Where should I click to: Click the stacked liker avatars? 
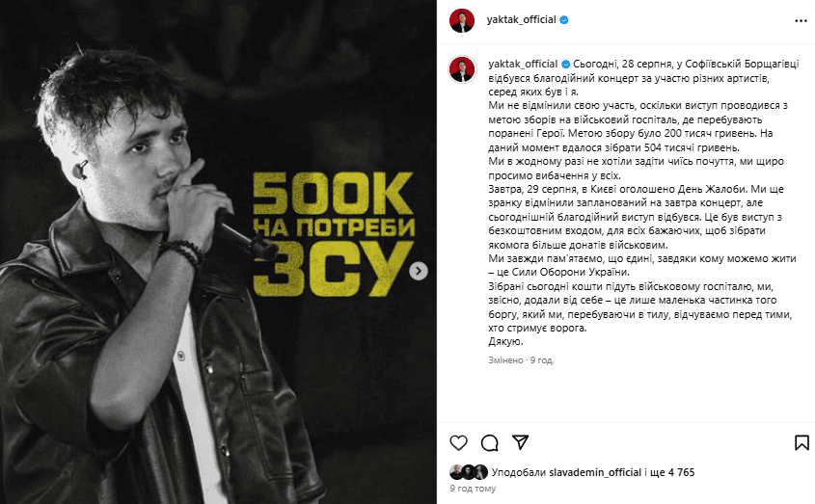[x=469, y=472]
